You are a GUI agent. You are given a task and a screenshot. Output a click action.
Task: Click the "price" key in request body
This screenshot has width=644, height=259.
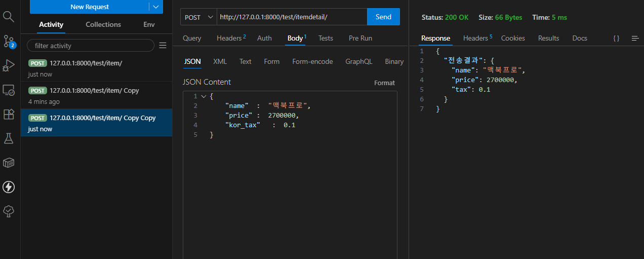[x=237, y=115]
